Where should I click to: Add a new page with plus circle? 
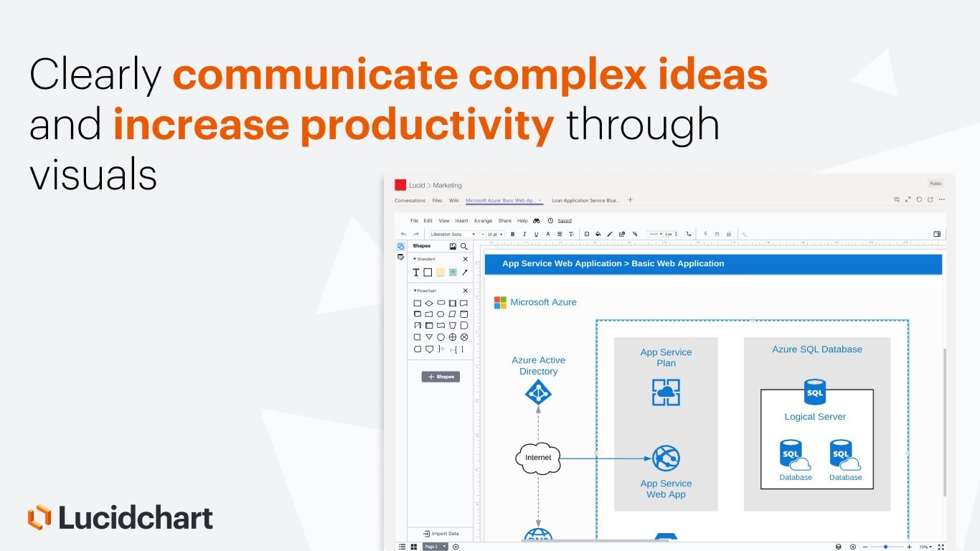pos(456,547)
